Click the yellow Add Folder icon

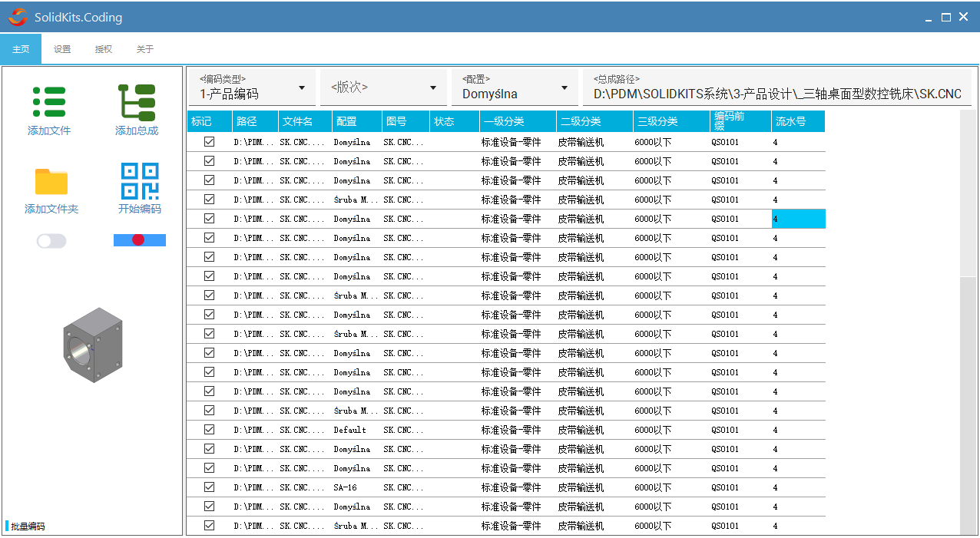[51, 181]
